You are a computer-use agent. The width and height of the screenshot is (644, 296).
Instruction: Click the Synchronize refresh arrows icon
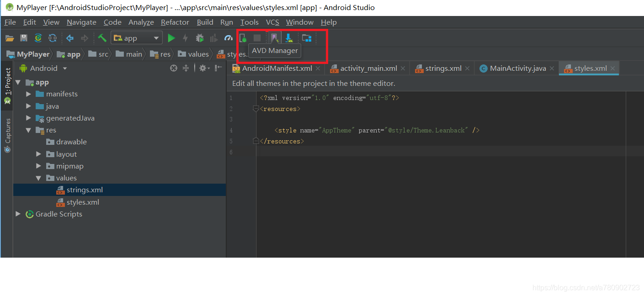(53, 38)
